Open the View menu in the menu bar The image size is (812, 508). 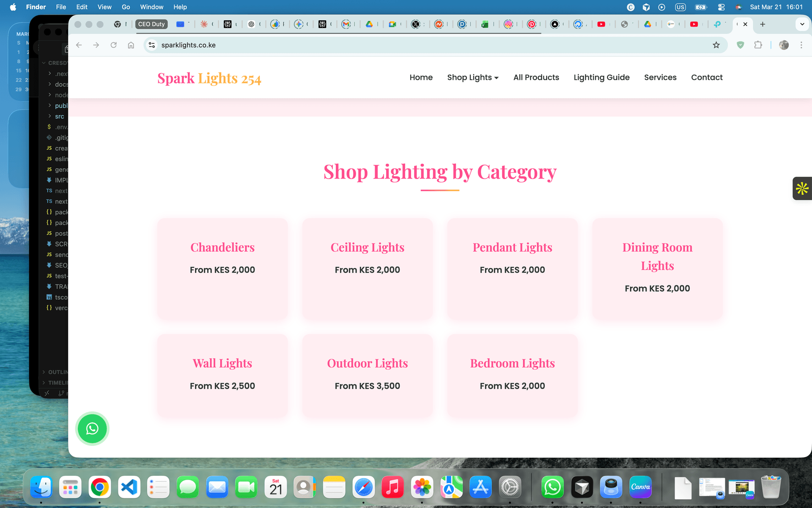[x=104, y=7]
